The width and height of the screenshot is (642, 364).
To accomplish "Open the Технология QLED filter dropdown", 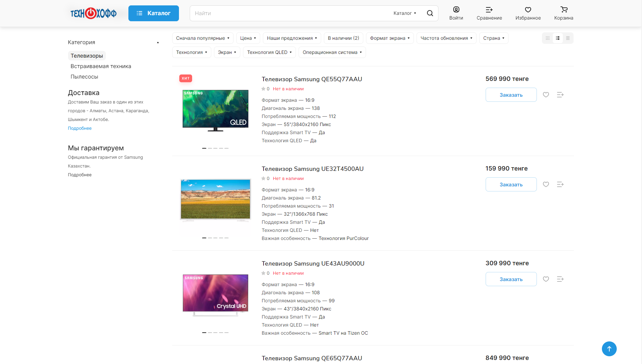I will [269, 52].
